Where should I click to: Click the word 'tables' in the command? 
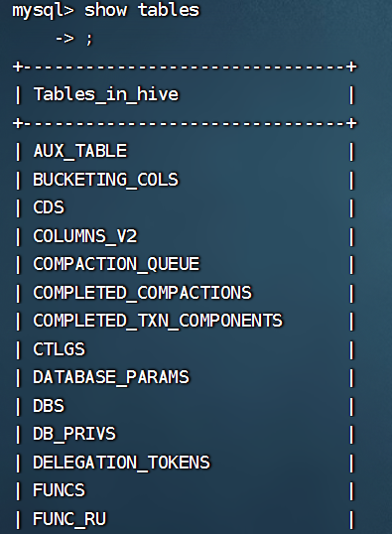[x=169, y=10]
